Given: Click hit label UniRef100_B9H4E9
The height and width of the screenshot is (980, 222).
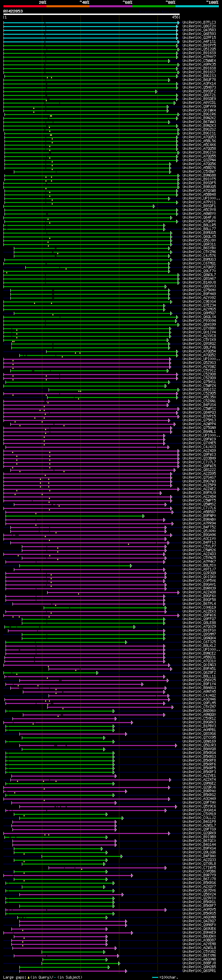Looking at the screenshot, I should [x=199, y=932].
